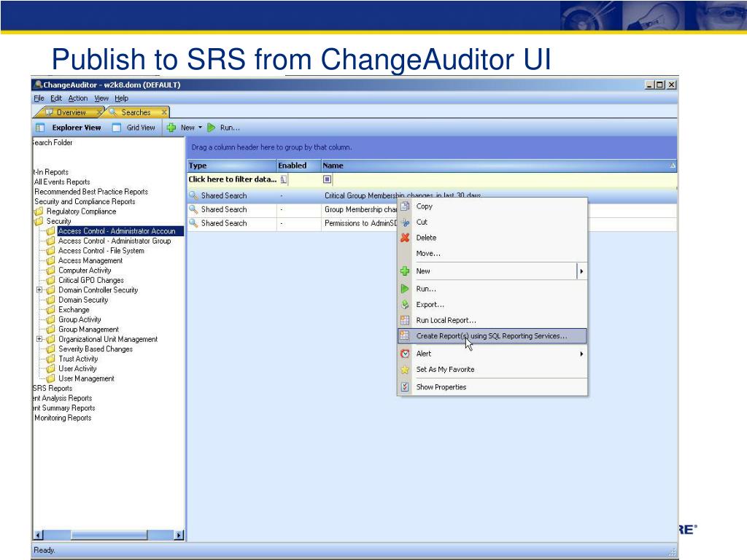Screen dimensions: 747x560
Task: Click the left arrow of tree horizontal scrollbar
Action: (x=39, y=534)
